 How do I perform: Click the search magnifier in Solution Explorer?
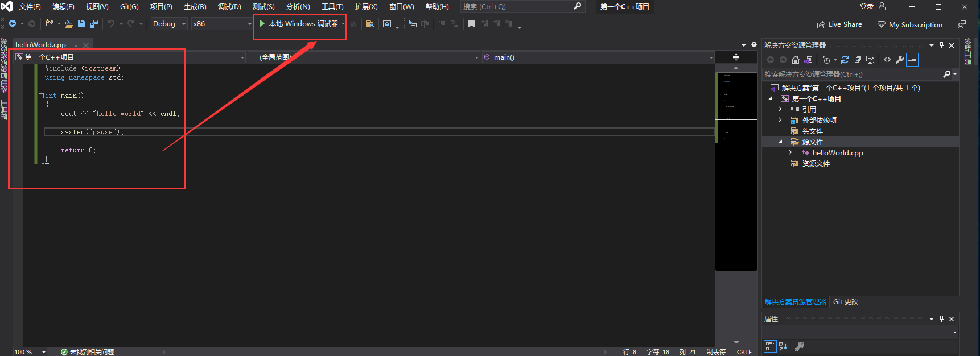(947, 74)
